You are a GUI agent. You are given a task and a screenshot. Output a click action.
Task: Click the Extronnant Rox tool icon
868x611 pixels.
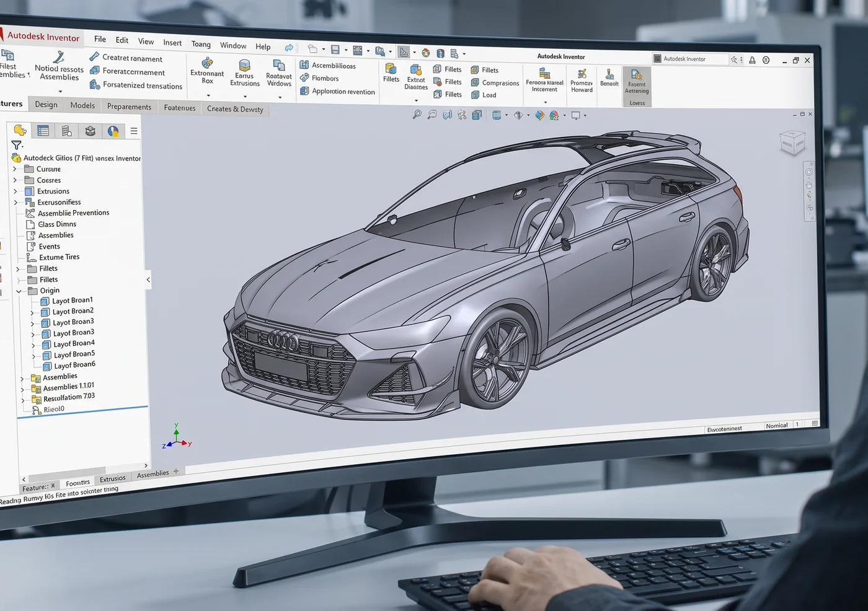click(208, 63)
